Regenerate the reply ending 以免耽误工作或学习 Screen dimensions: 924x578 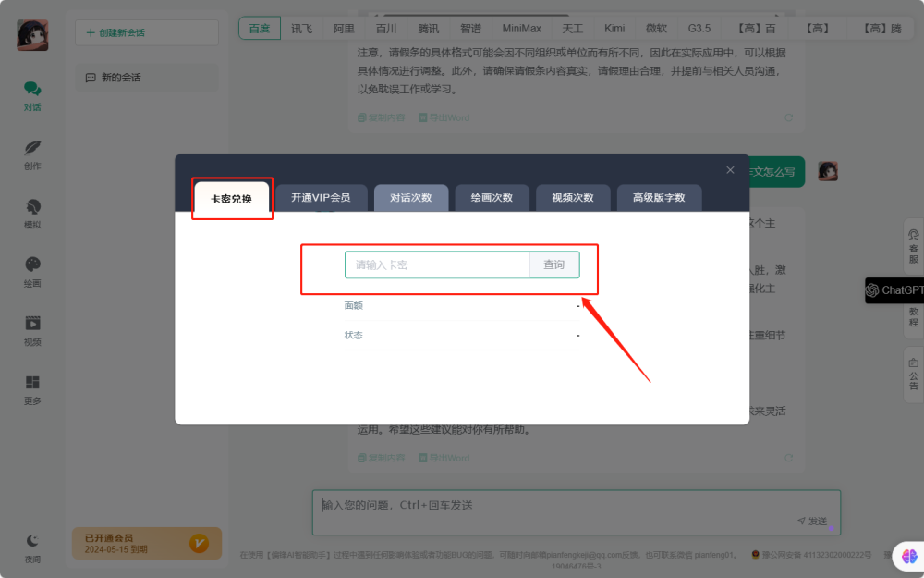coord(788,117)
